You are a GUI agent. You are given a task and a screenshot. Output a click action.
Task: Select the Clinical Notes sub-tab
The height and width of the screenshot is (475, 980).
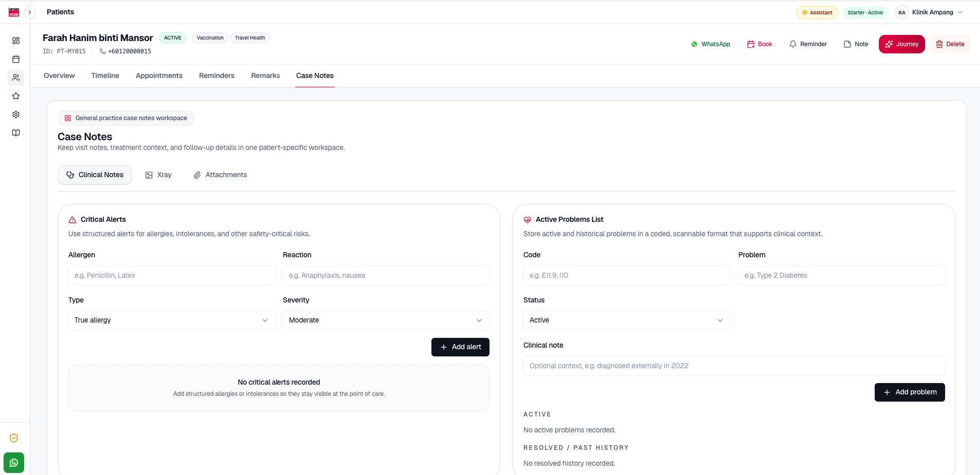point(95,175)
